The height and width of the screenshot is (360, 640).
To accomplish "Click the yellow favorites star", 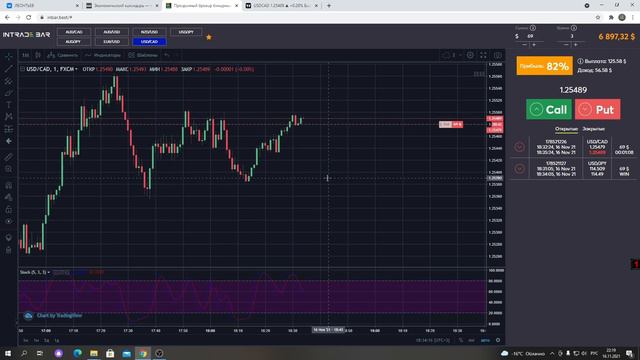I will 209,37.
